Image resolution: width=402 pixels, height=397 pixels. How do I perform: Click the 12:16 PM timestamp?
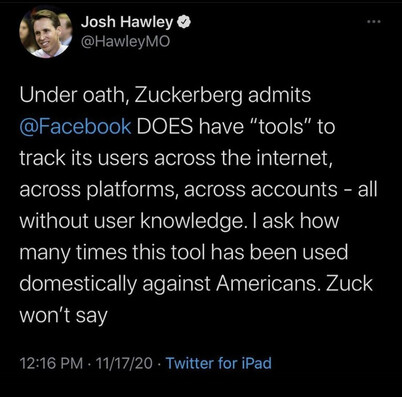[51, 363]
